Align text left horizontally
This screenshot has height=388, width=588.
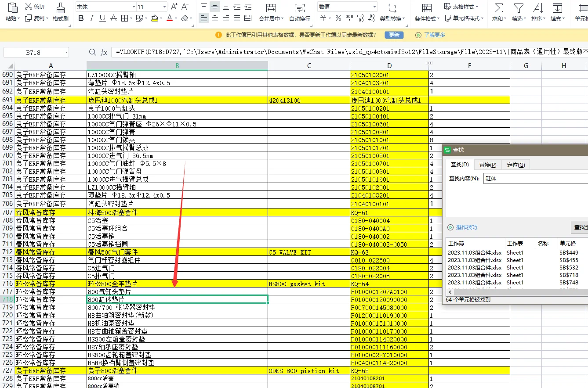click(x=203, y=18)
